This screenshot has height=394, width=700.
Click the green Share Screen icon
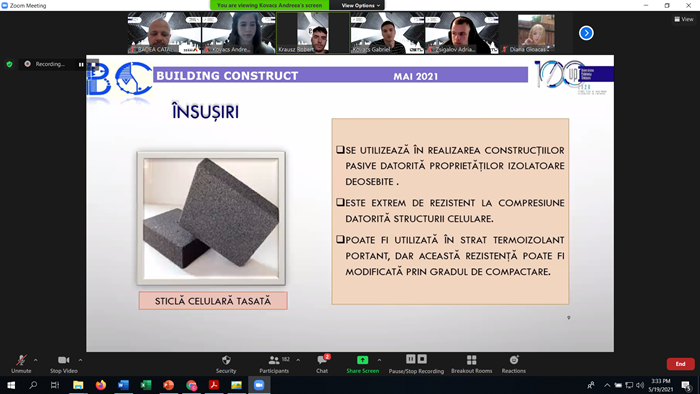click(x=362, y=360)
